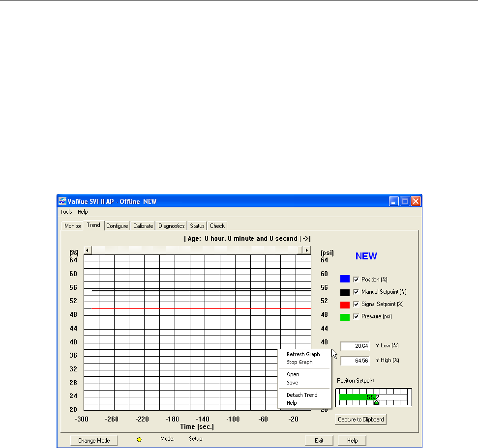This screenshot has width=478, height=448.
Task: Click the Y Low (%) input field
Action: tap(355, 346)
